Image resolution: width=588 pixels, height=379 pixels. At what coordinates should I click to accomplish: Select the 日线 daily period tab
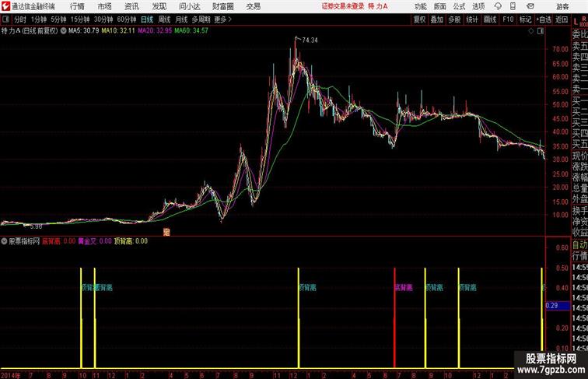147,19
